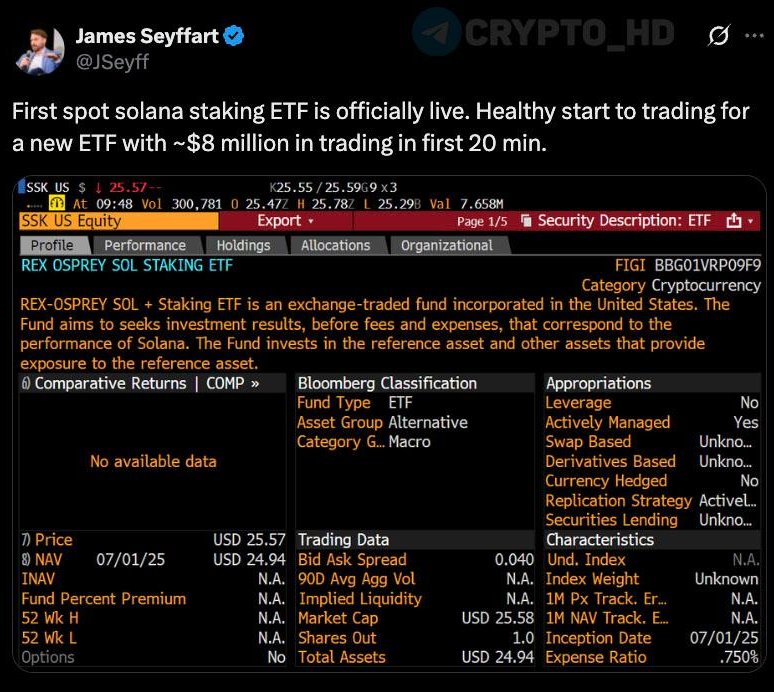The height and width of the screenshot is (692, 774).
Task: Open the Holdings tab
Action: pyautogui.click(x=243, y=245)
